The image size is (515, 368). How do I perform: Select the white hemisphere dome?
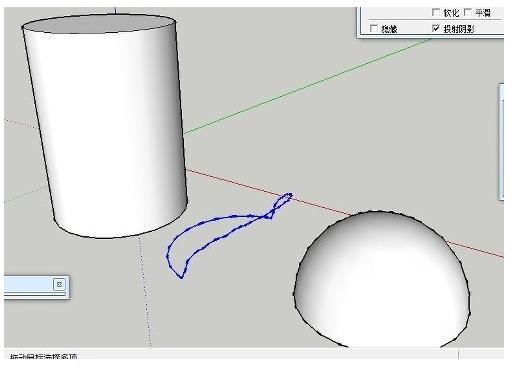pos(382,280)
